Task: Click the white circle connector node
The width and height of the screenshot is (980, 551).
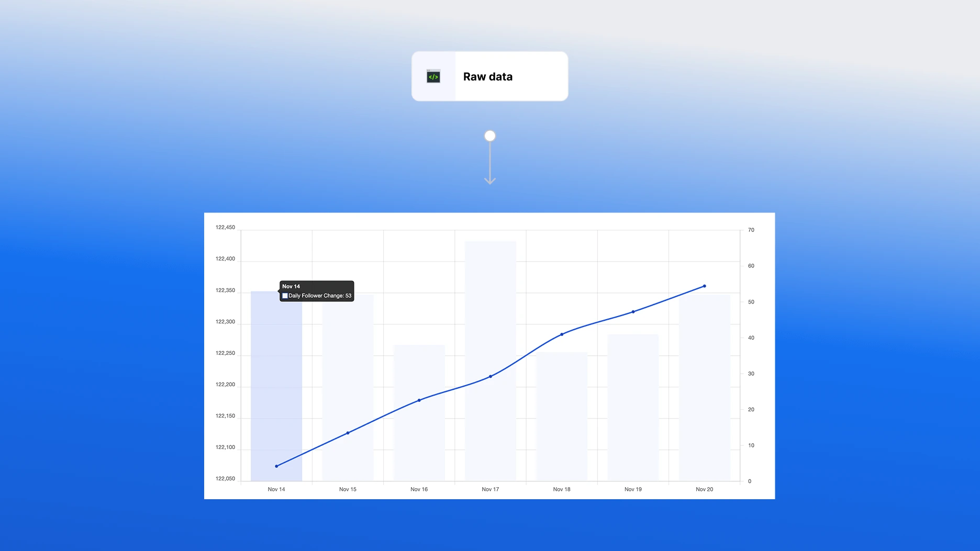Action: tap(490, 136)
